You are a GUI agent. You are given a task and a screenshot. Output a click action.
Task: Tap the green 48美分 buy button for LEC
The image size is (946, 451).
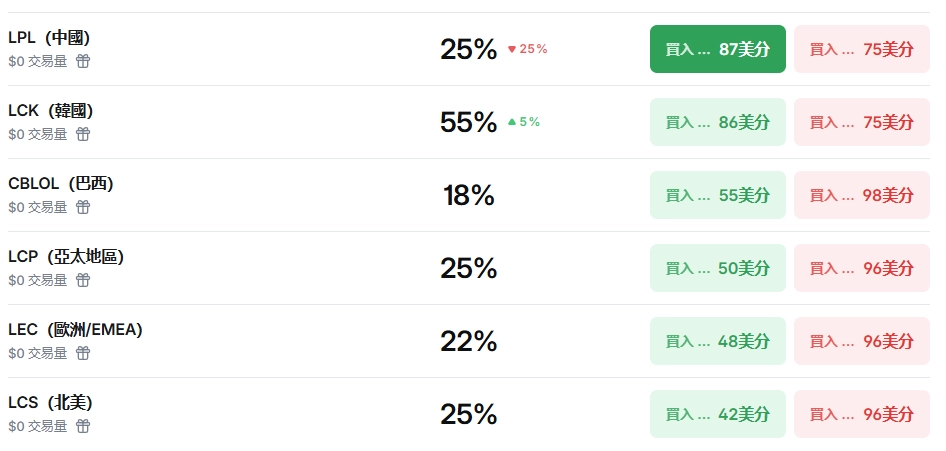717,341
